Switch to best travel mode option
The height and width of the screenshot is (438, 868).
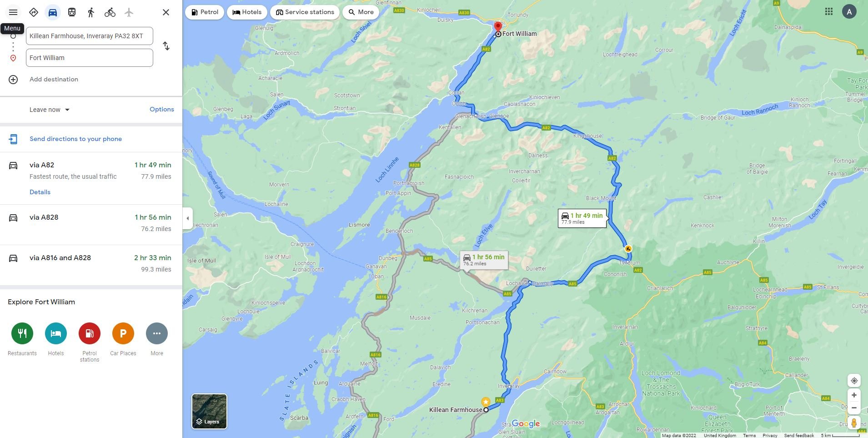pyautogui.click(x=34, y=12)
